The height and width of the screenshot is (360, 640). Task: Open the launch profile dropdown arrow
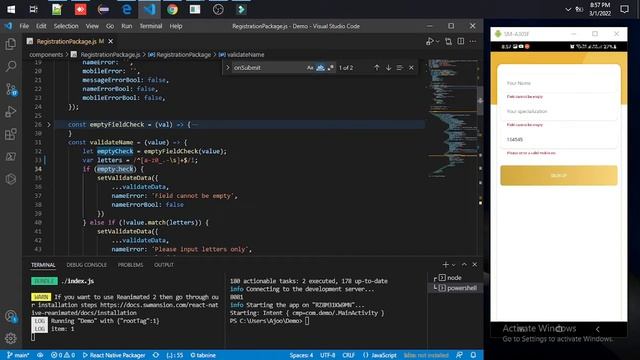(453, 265)
